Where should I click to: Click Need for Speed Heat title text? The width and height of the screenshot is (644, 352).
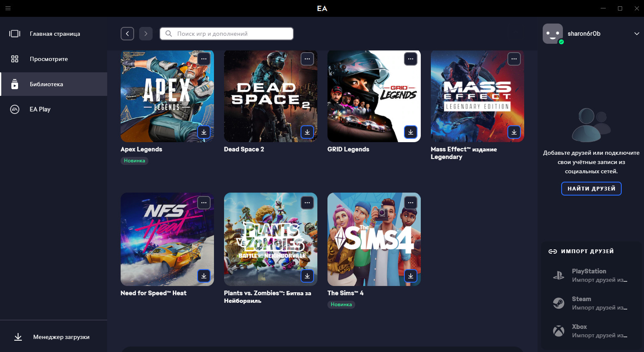tap(153, 293)
